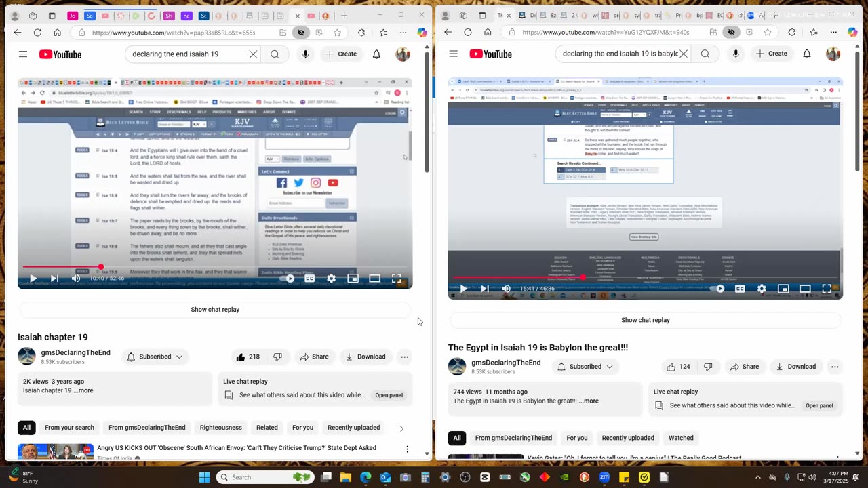
Task: Show hidden system tray icons
Action: (x=758, y=477)
